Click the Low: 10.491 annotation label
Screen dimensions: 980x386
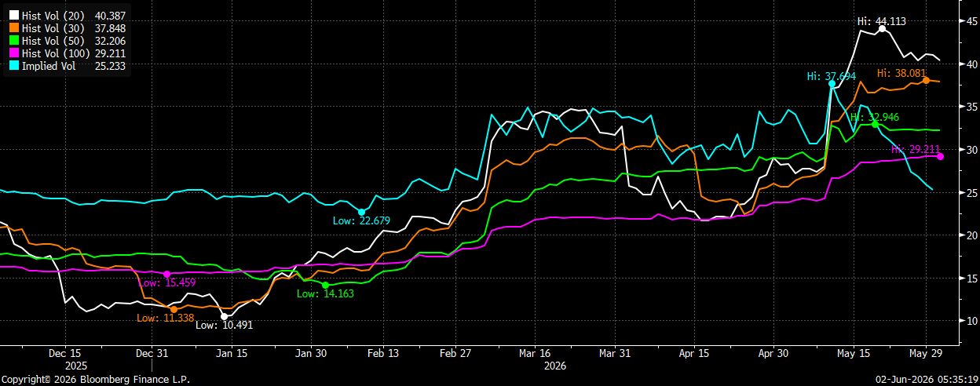224,325
